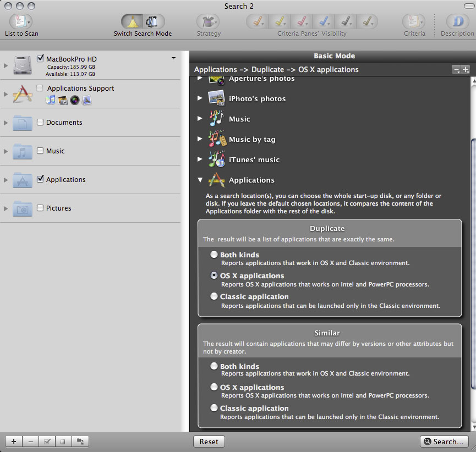Expand the Documents folder row
This screenshot has width=476, height=452.
tap(6, 123)
